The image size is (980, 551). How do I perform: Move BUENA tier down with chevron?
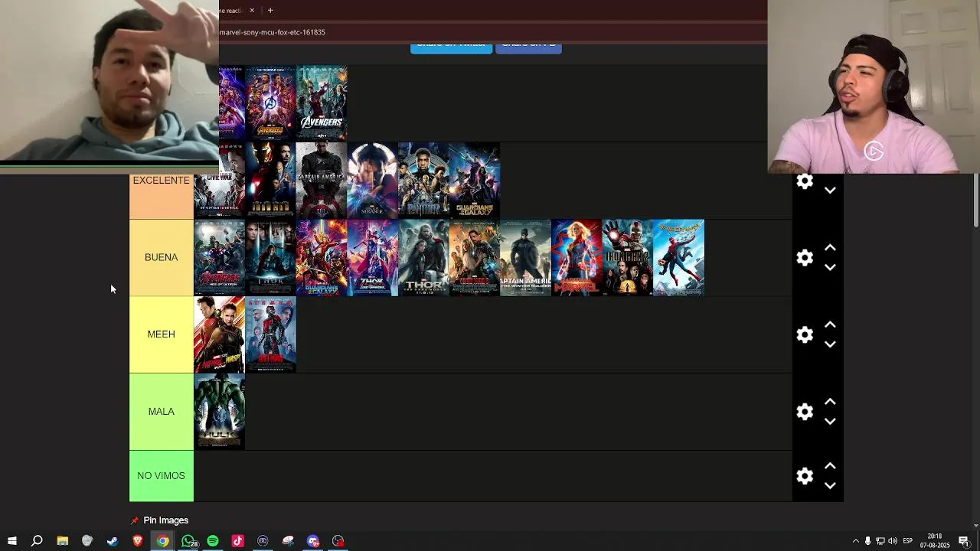click(x=830, y=267)
